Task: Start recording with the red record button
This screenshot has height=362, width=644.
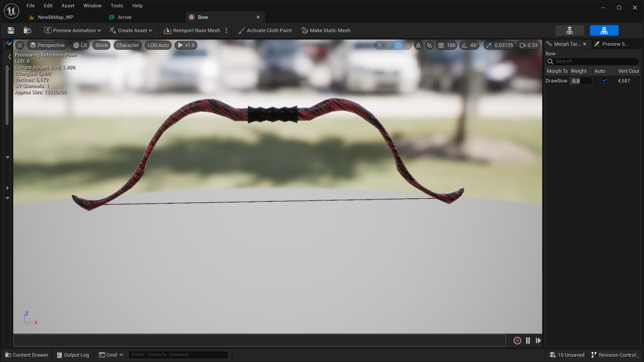Action: point(517,341)
